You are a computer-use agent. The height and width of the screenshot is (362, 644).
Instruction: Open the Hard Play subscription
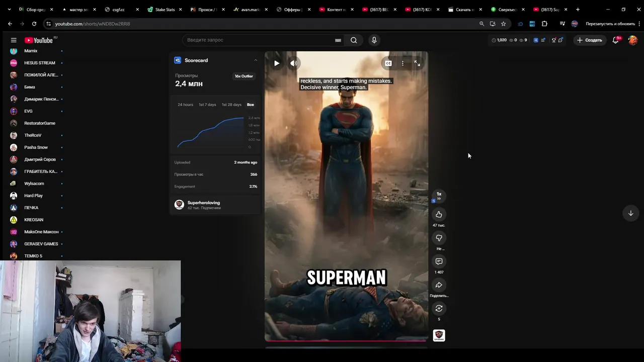pos(33,196)
